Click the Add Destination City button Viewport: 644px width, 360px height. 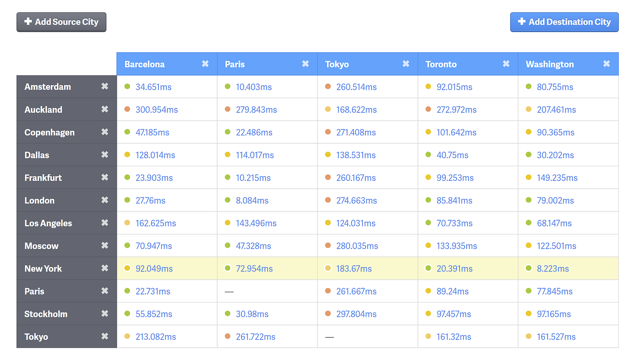[564, 22]
